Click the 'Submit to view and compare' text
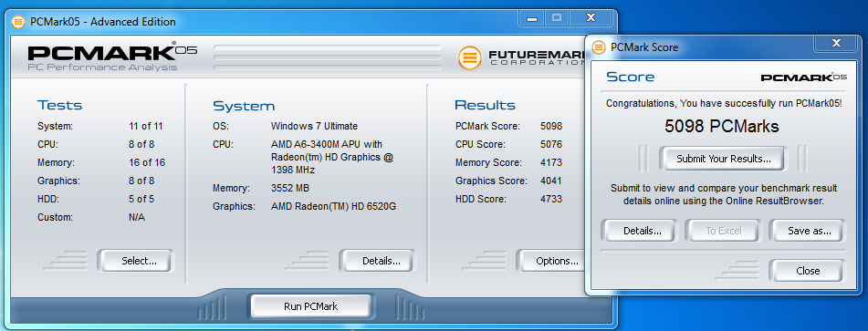 tap(724, 194)
